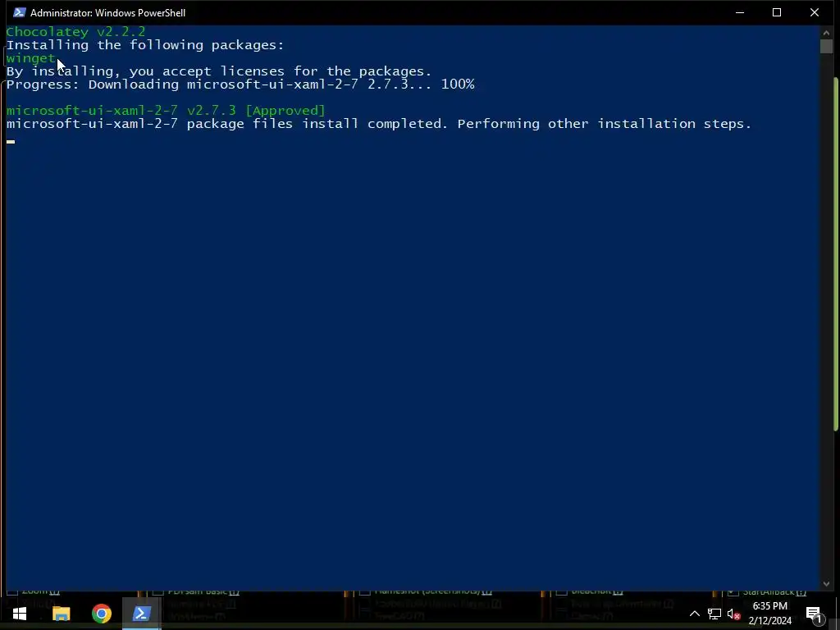Image resolution: width=840 pixels, height=630 pixels.
Task: Open the Windows Start menu
Action: [20, 614]
